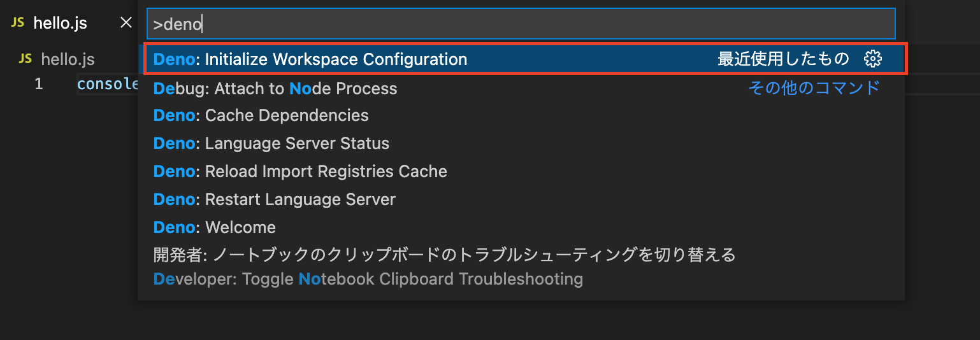Open Deno: Language Server Status
The height and width of the screenshot is (340, 980).
pyautogui.click(x=271, y=143)
